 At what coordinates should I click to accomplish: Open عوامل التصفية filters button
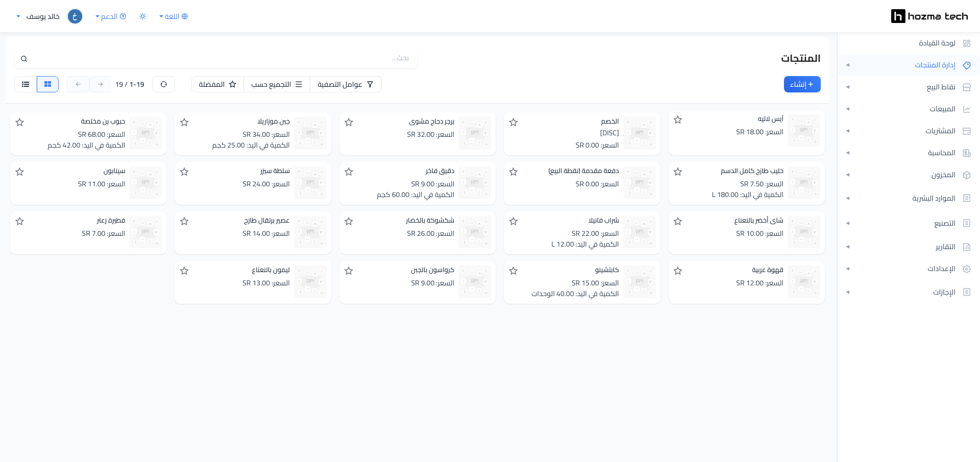(x=346, y=84)
